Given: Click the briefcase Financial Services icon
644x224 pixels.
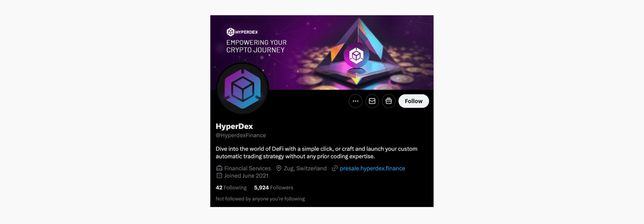Looking at the screenshot, I should (219, 168).
